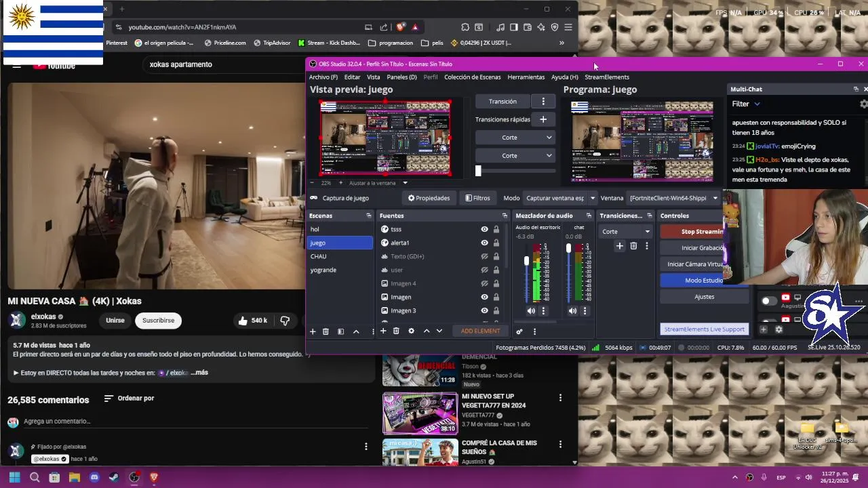Toggle visibility of the tsss source
The image size is (868, 488).
click(x=484, y=229)
